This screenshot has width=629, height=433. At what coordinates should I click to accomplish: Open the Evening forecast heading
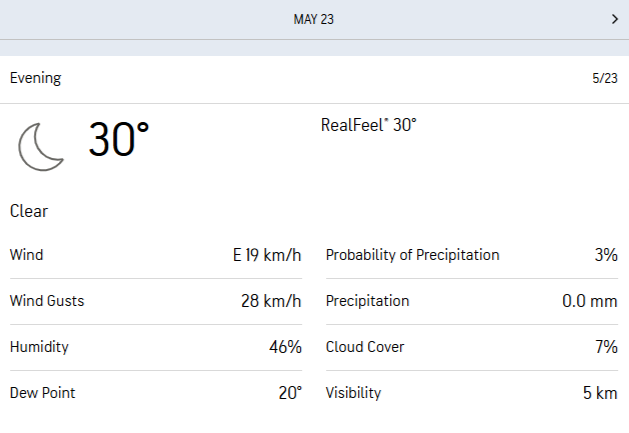coord(35,78)
